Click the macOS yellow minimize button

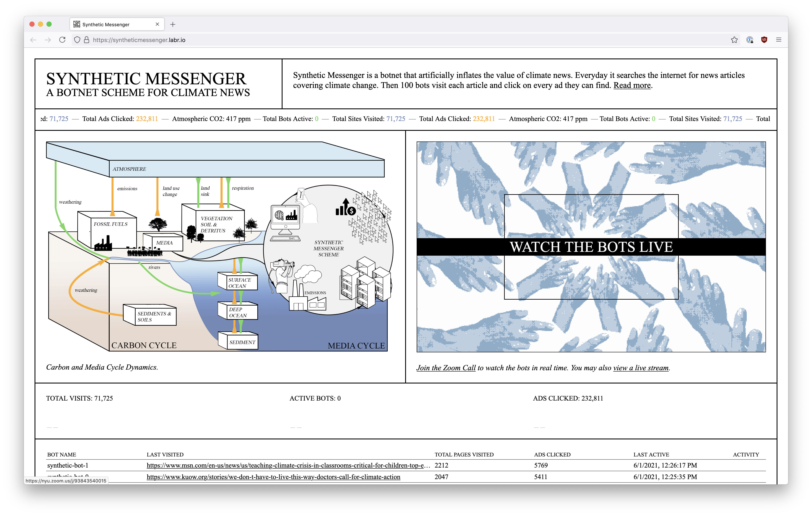pos(41,24)
